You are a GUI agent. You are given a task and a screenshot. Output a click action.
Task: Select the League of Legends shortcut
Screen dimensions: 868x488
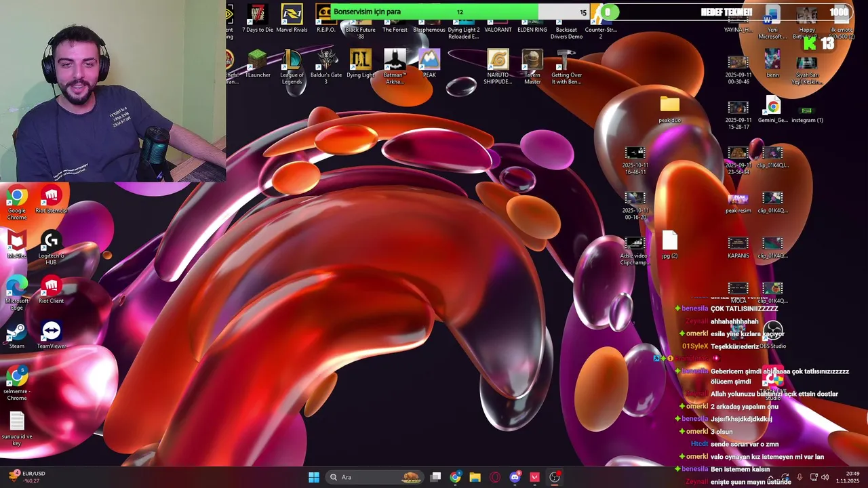(292, 67)
